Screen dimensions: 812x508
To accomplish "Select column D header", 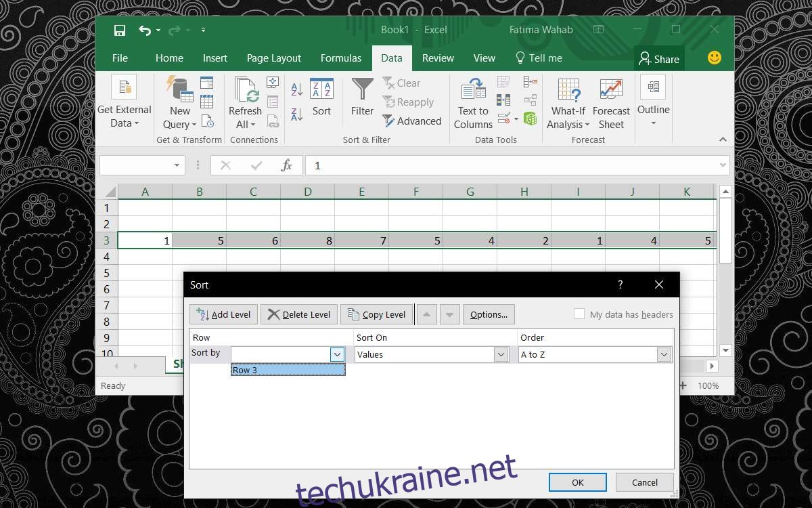I will [307, 192].
